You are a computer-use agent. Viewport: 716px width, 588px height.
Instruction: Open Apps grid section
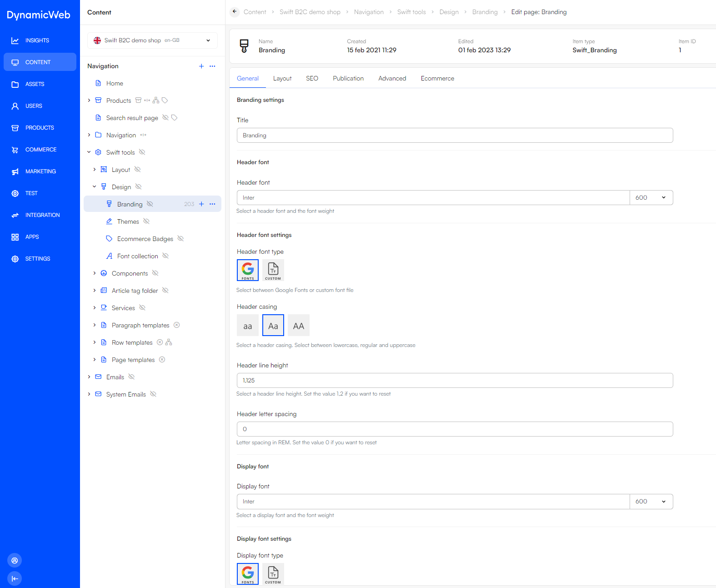coord(40,237)
